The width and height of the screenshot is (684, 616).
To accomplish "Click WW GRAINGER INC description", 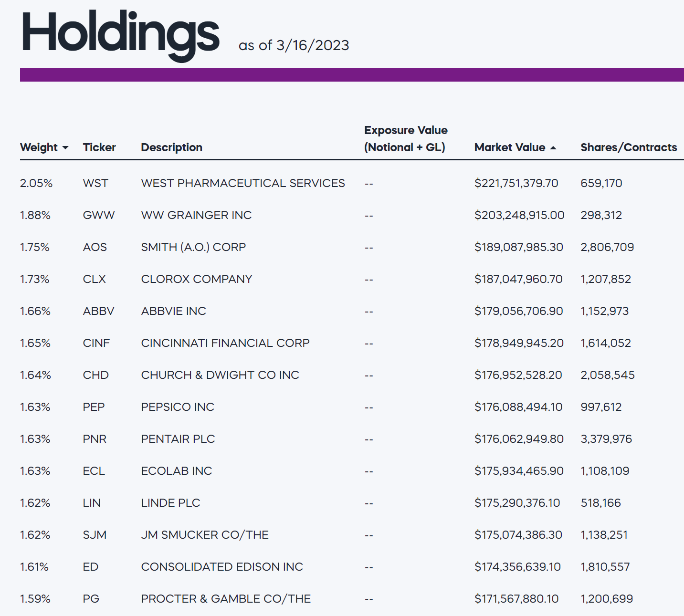I will [196, 215].
